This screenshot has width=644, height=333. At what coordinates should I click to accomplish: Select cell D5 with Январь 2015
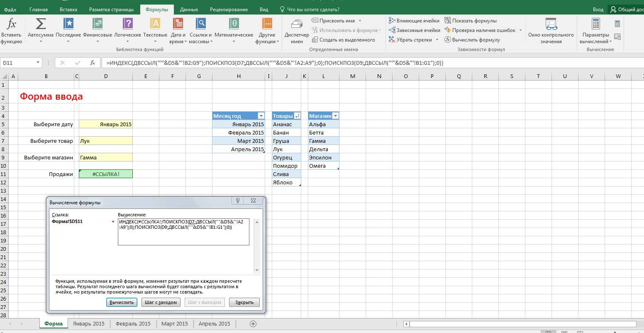pyautogui.click(x=106, y=124)
